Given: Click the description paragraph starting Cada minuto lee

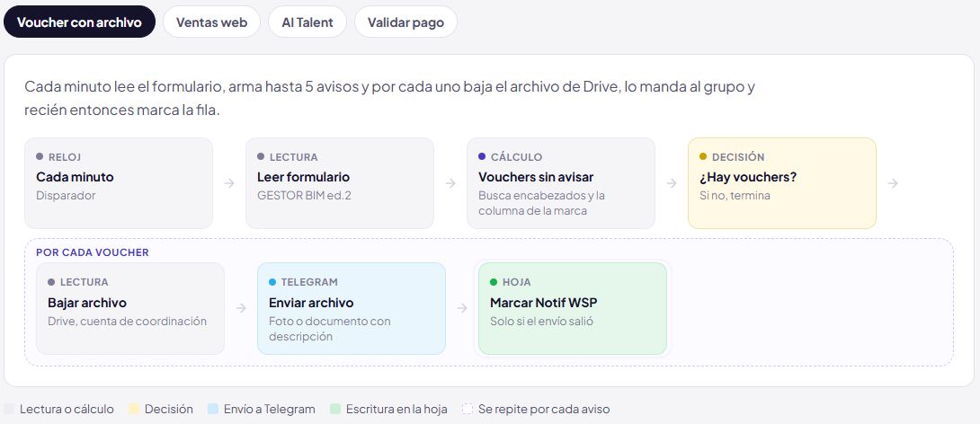Looking at the screenshot, I should pyautogui.click(x=389, y=99).
